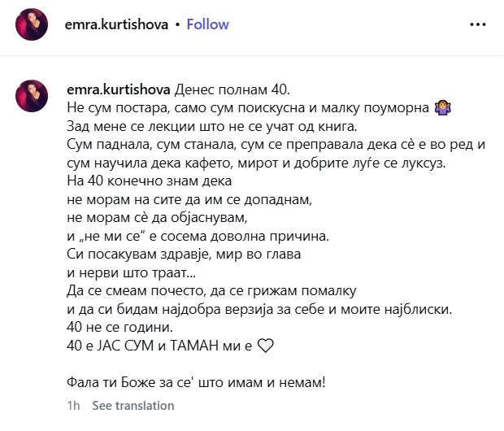Click the white heart emoji in the caption
This screenshot has width=504, height=431.
click(x=264, y=346)
